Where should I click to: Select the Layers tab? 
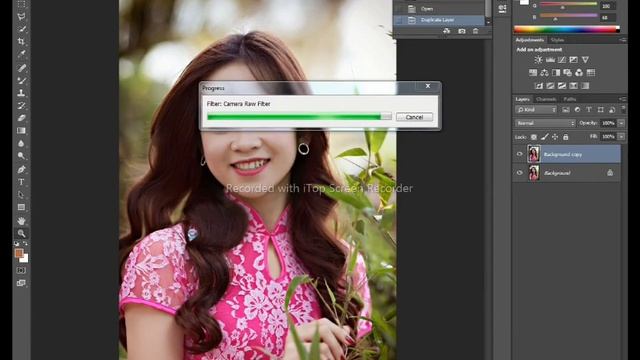522,99
